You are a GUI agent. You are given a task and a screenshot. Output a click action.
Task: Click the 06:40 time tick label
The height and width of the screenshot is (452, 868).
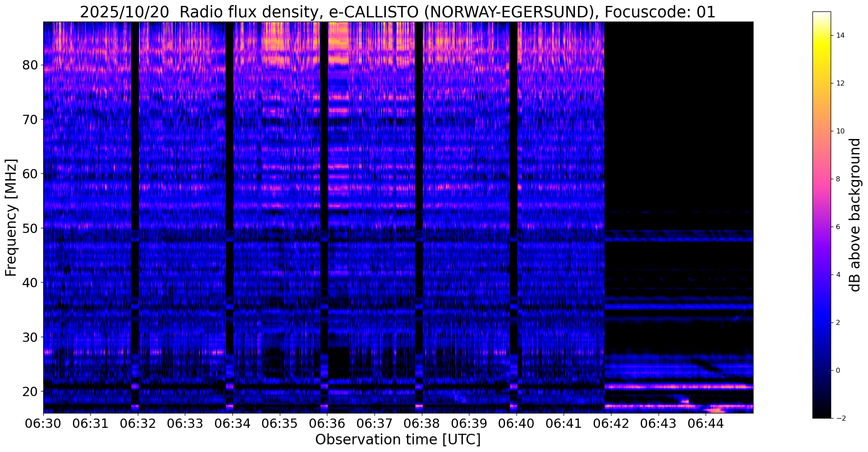click(x=516, y=423)
